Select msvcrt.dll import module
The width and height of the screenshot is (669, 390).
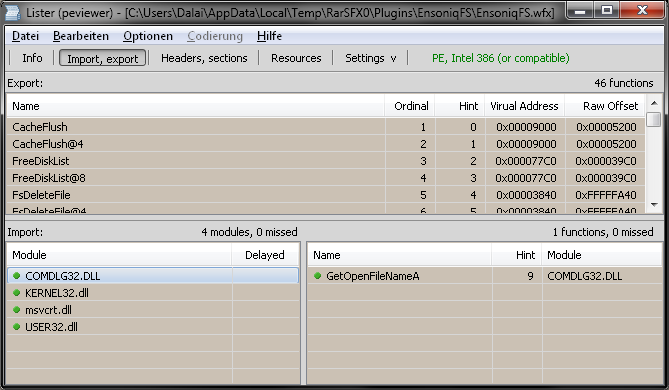(x=153, y=310)
